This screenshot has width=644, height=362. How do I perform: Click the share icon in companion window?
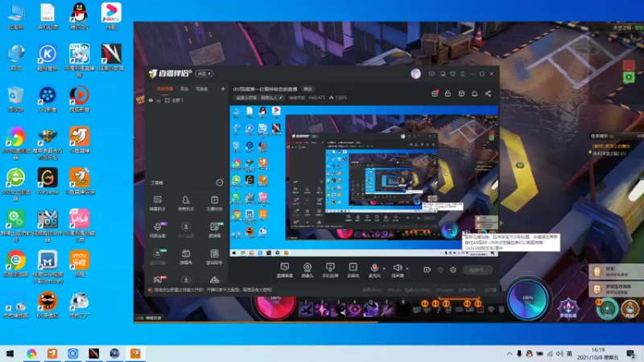488,93
